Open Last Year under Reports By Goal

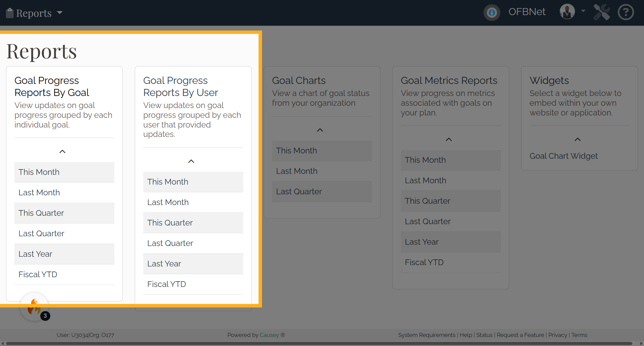[x=64, y=254]
